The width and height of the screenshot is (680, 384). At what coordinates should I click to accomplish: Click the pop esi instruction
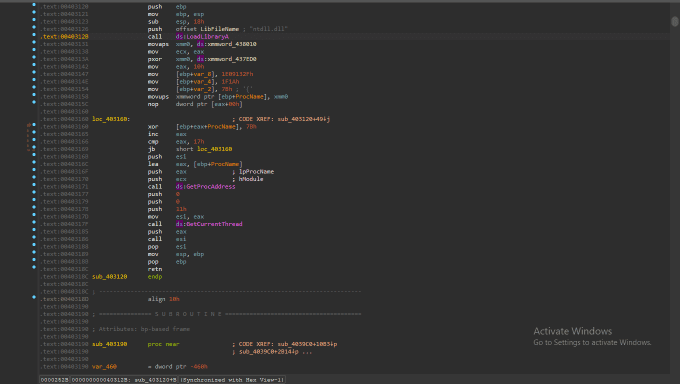167,246
